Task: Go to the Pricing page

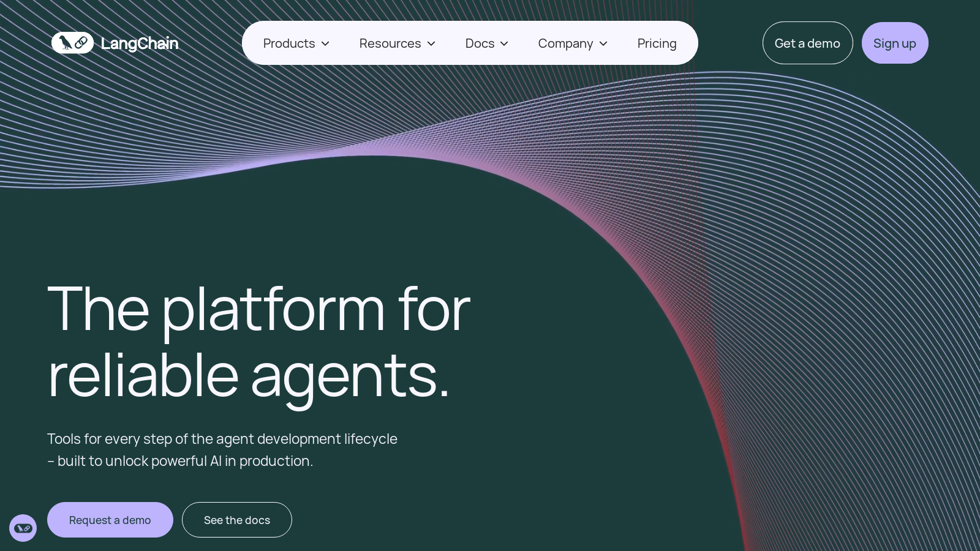Action: coord(657,43)
